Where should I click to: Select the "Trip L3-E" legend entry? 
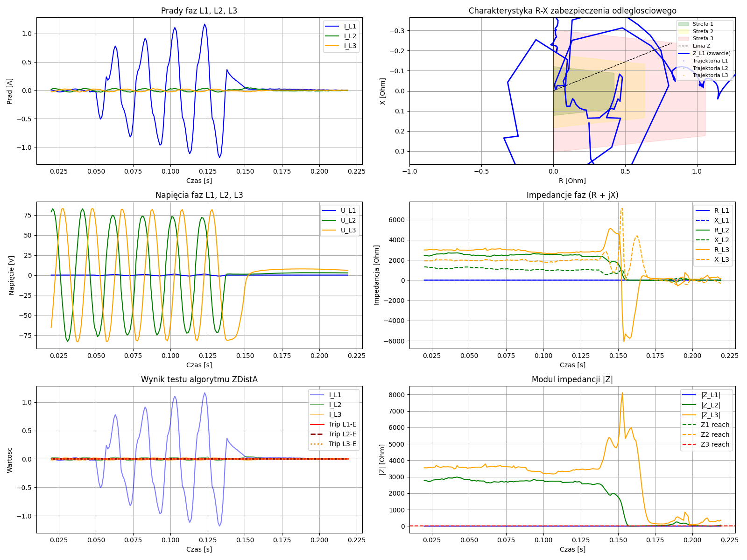pyautogui.click(x=342, y=444)
